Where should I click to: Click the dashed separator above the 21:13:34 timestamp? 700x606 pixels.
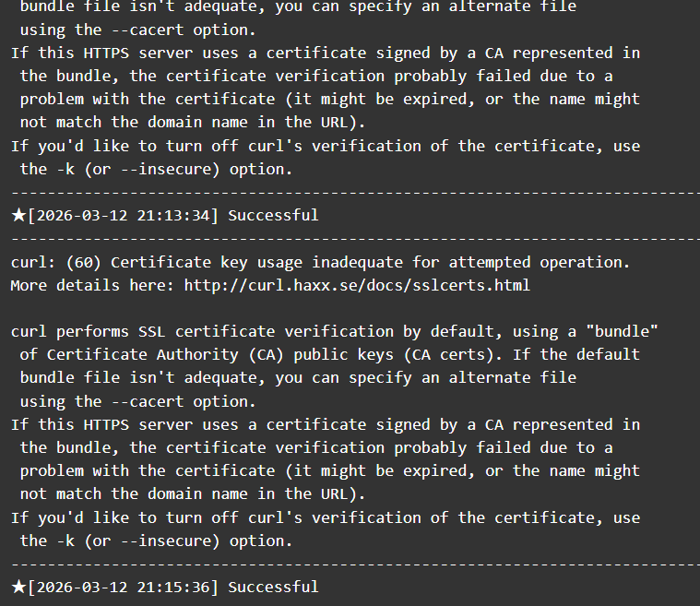coord(350,193)
